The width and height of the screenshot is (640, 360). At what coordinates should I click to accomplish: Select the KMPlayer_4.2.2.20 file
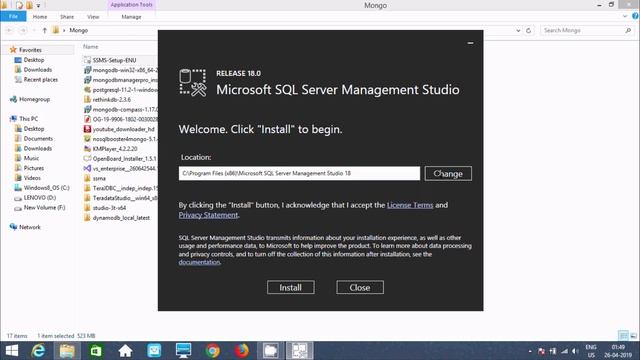point(115,149)
